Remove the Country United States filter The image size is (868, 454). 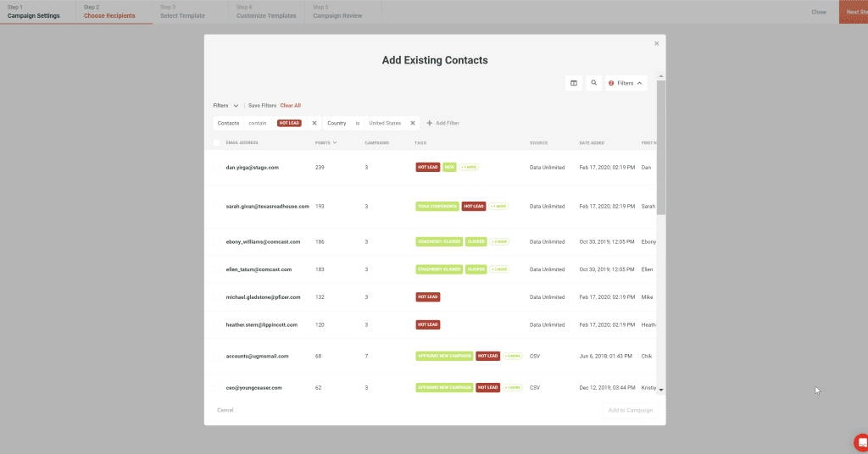(x=413, y=124)
